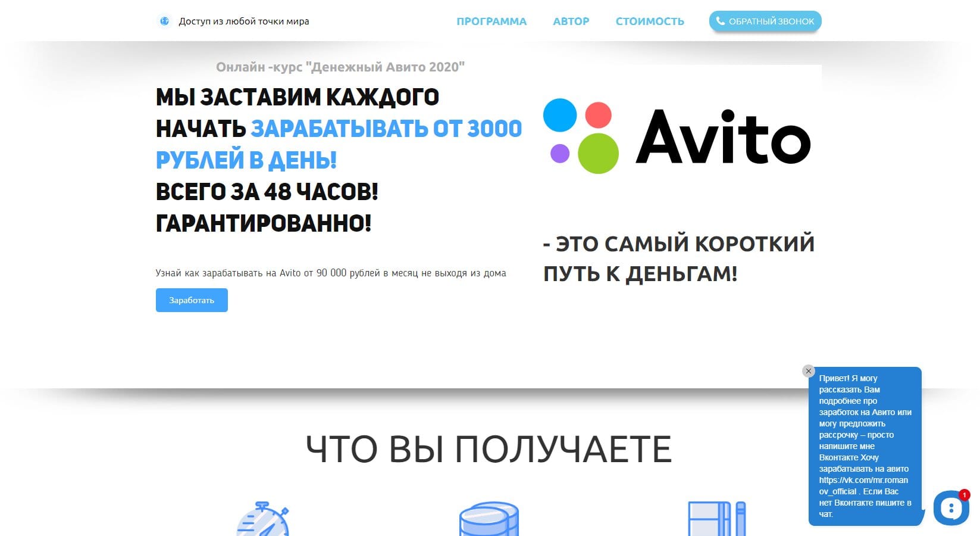Click the blue Заработать button

coord(192,300)
